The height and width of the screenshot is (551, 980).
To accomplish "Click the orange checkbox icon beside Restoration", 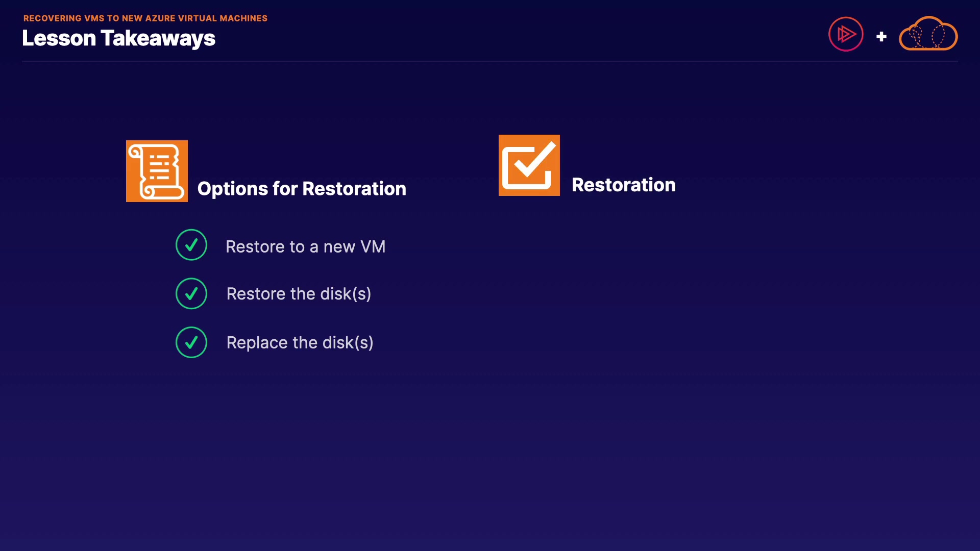I will pos(529,165).
